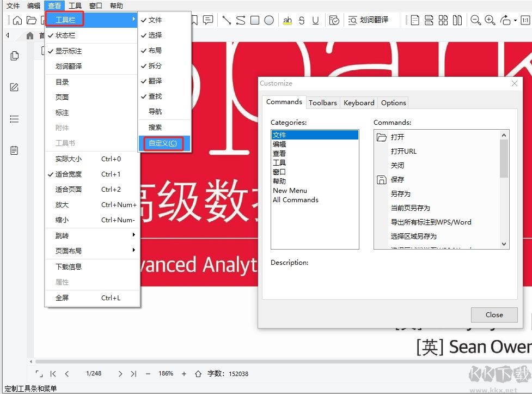Click the Close button in Customize dialog
Viewport: 532px width, 394px height.
click(x=494, y=314)
